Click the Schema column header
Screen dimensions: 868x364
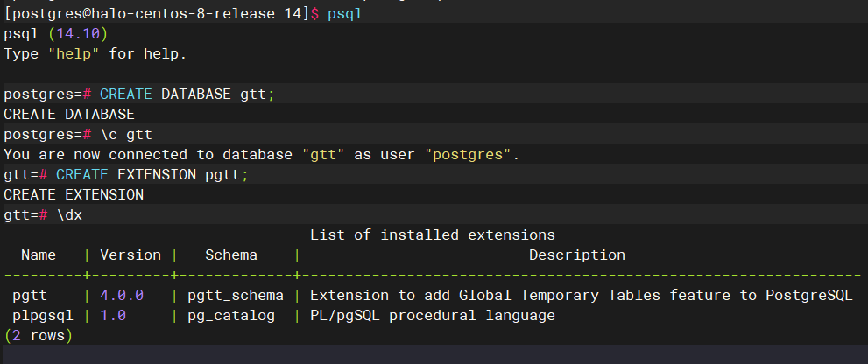tap(231, 255)
